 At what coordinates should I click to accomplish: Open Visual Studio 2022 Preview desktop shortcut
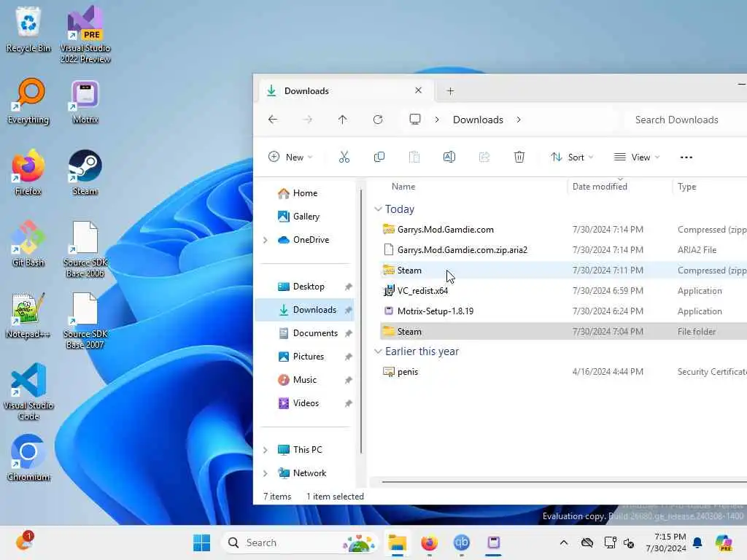tap(85, 34)
